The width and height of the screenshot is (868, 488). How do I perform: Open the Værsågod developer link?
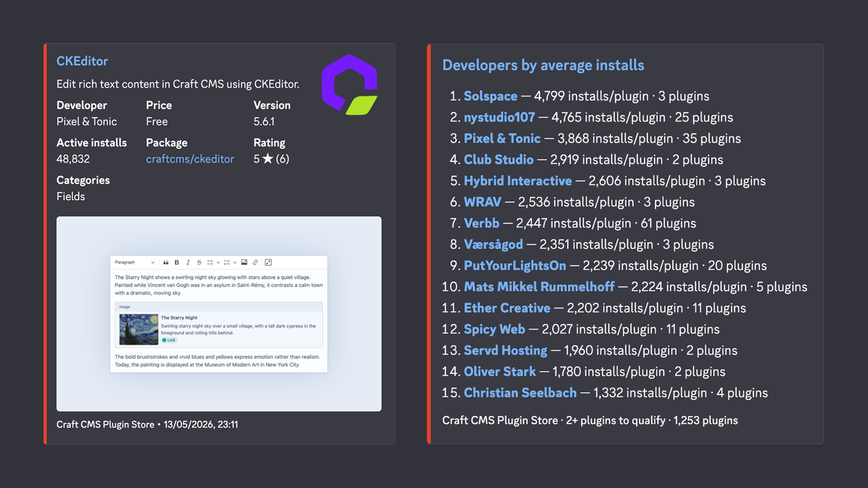pyautogui.click(x=493, y=244)
